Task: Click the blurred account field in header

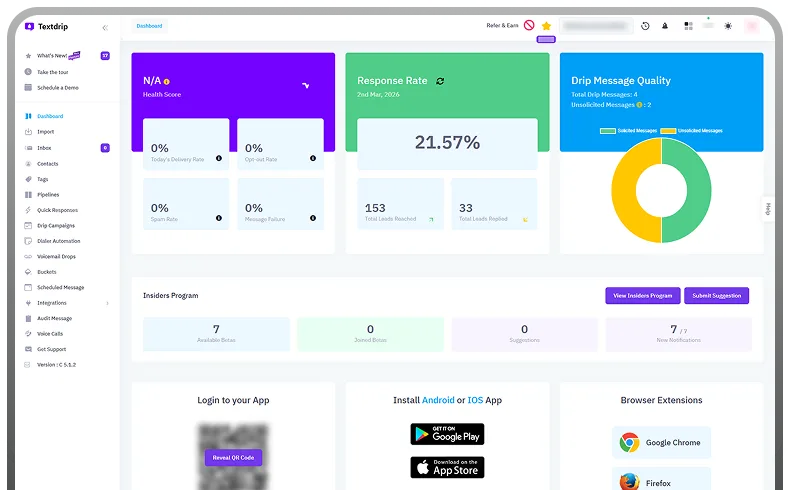Action: pos(596,26)
